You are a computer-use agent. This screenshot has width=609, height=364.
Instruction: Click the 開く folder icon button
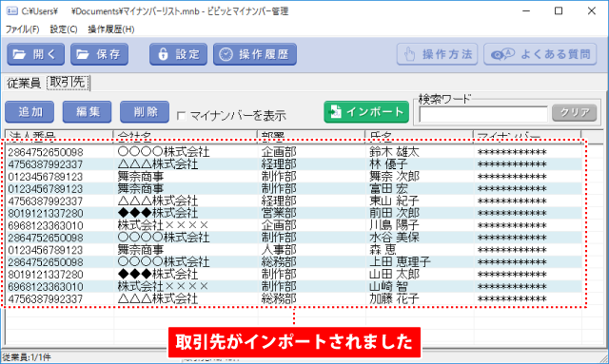pyautogui.click(x=36, y=54)
